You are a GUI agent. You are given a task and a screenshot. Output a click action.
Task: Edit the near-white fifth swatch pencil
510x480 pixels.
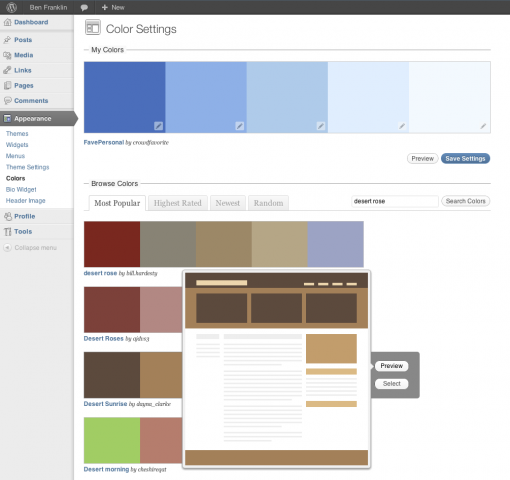483,126
